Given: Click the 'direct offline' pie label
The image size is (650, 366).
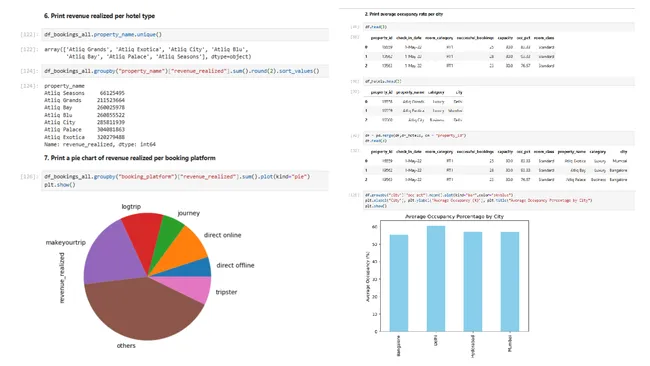Looking at the screenshot, I should coord(235,265).
